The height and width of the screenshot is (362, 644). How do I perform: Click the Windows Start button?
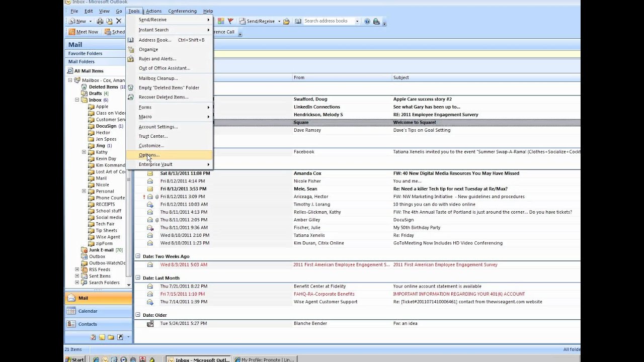pos(75,359)
